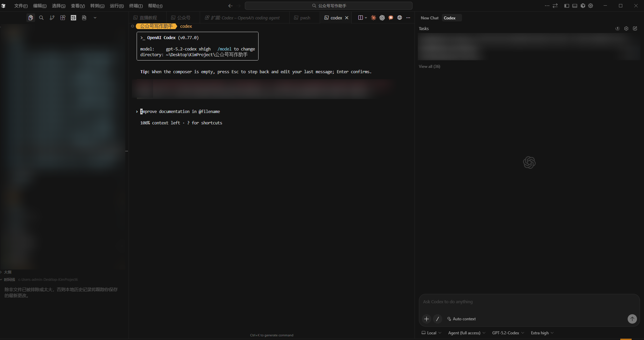
Task: Click the OpenAI Codex icon in editor toolbar
Action: (382, 18)
